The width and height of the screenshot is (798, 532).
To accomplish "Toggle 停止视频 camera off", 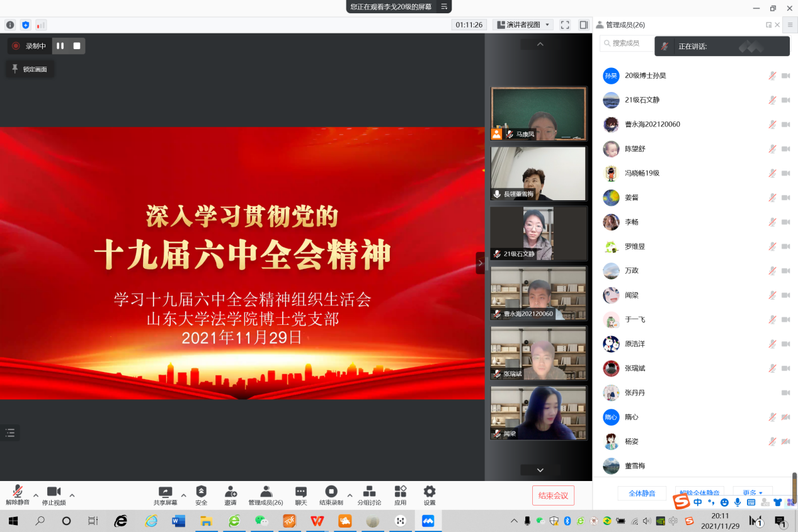I will click(54, 492).
